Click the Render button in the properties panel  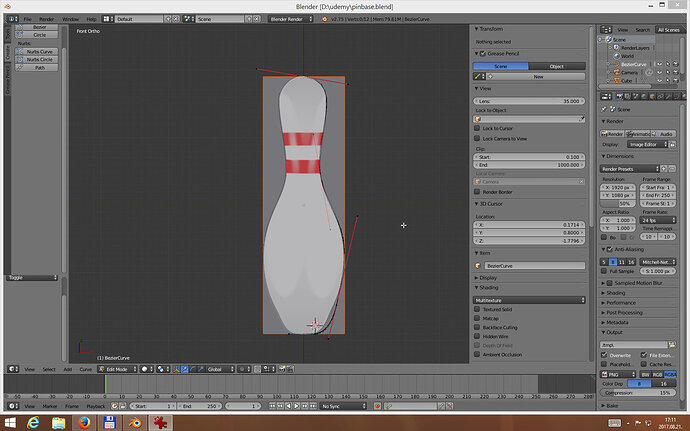(613, 133)
